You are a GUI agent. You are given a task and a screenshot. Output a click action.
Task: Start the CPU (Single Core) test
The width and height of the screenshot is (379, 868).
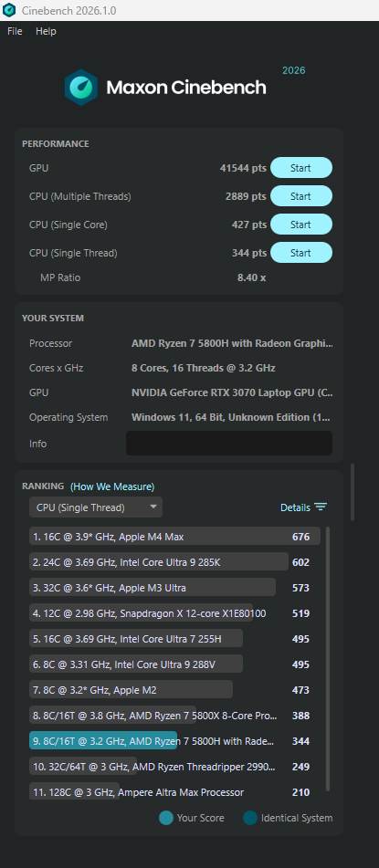[x=300, y=225]
